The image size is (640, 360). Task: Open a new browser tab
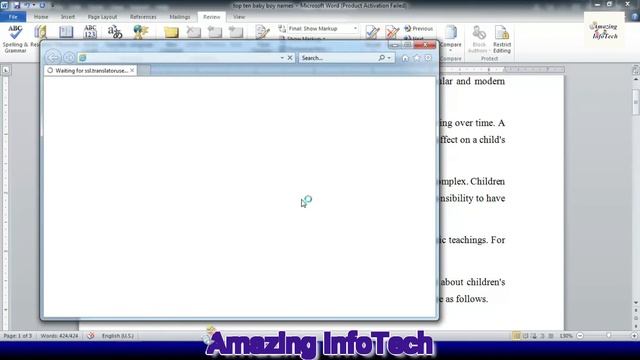click(143, 71)
